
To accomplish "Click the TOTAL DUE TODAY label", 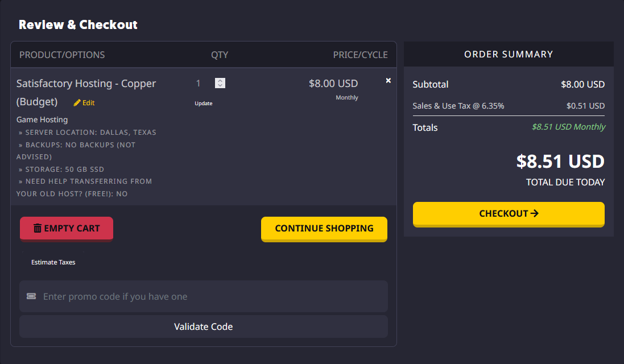I will coord(565,182).
